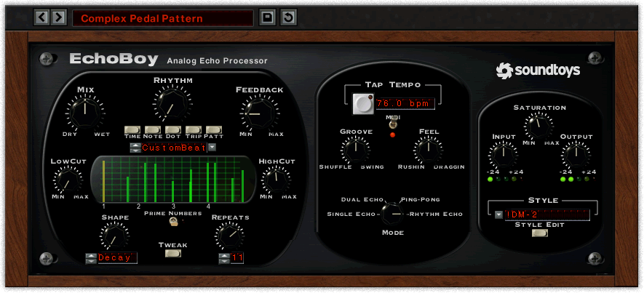
Task: Click the 76.0 bpm tempo field
Action: point(405,103)
